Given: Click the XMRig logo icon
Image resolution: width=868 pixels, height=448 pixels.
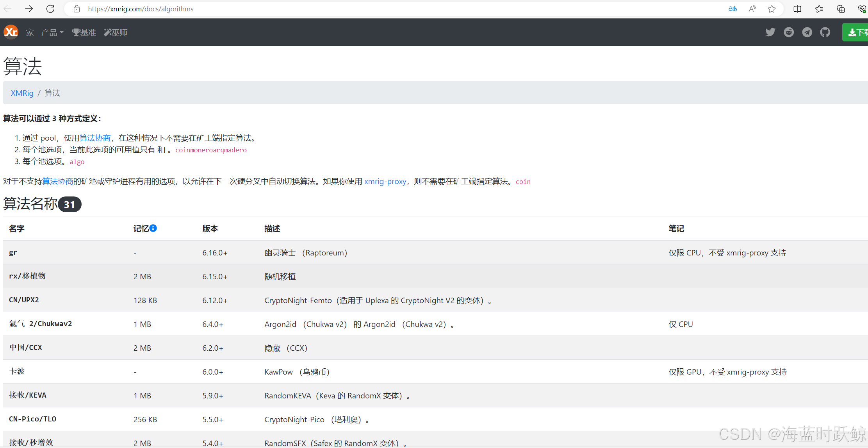Looking at the screenshot, I should point(11,32).
